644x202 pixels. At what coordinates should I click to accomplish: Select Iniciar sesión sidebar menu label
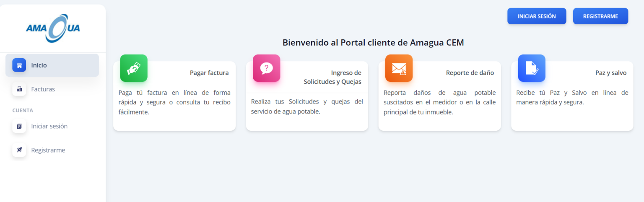pos(49,126)
